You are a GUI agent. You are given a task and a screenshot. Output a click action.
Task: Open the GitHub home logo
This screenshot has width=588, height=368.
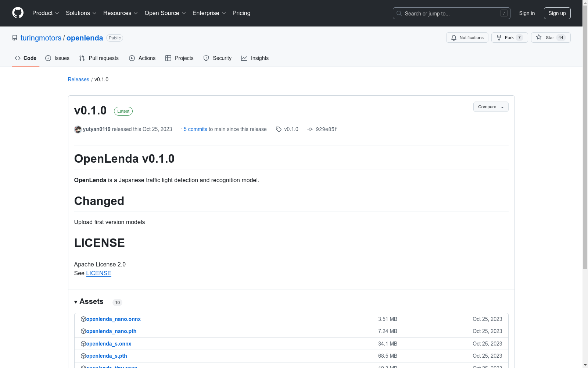pos(18,13)
